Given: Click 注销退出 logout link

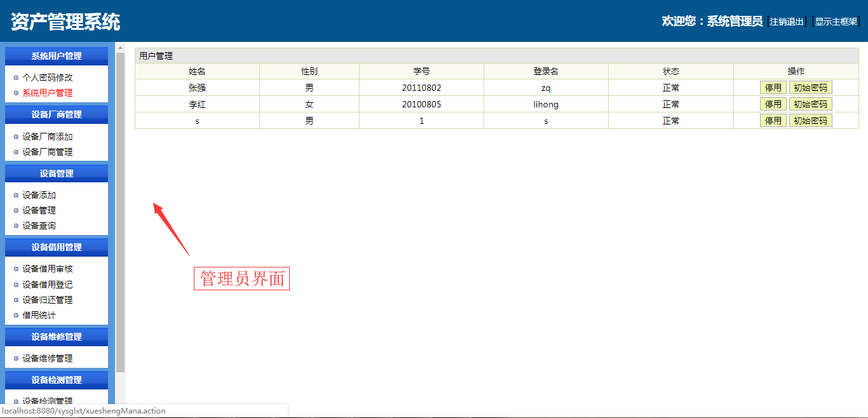Looking at the screenshot, I should click(x=787, y=22).
